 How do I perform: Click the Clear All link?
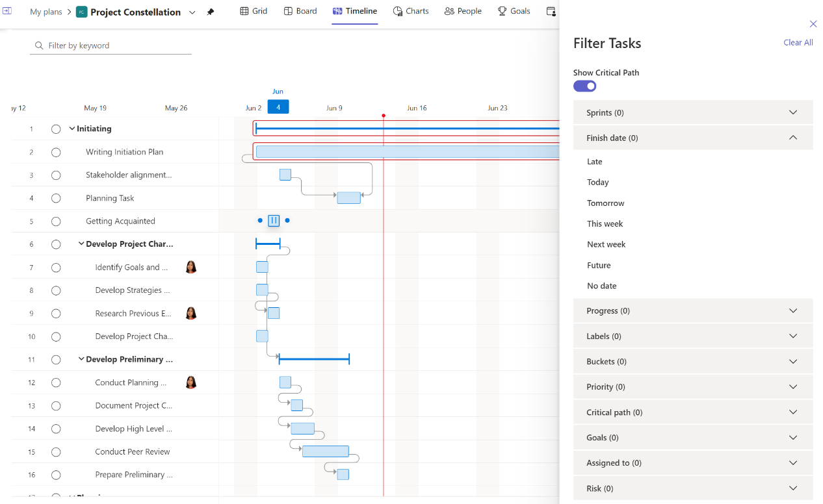point(798,42)
